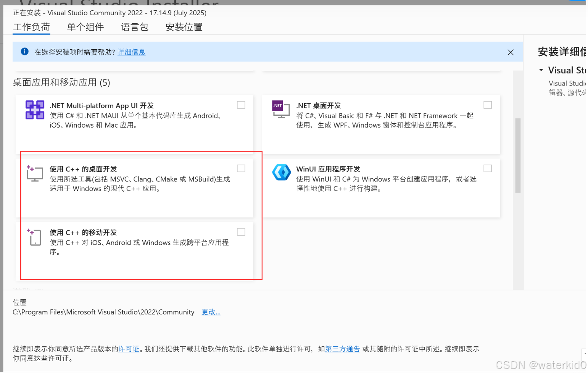Check the .NET 桌面开发 workload checkbox
Screen dimensions: 588x375
tap(488, 105)
